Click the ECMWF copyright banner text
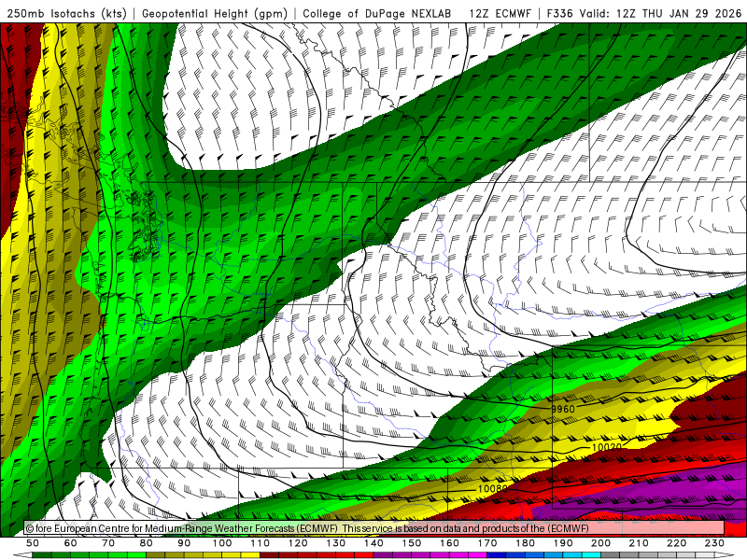This screenshot has width=747, height=560. [x=307, y=528]
